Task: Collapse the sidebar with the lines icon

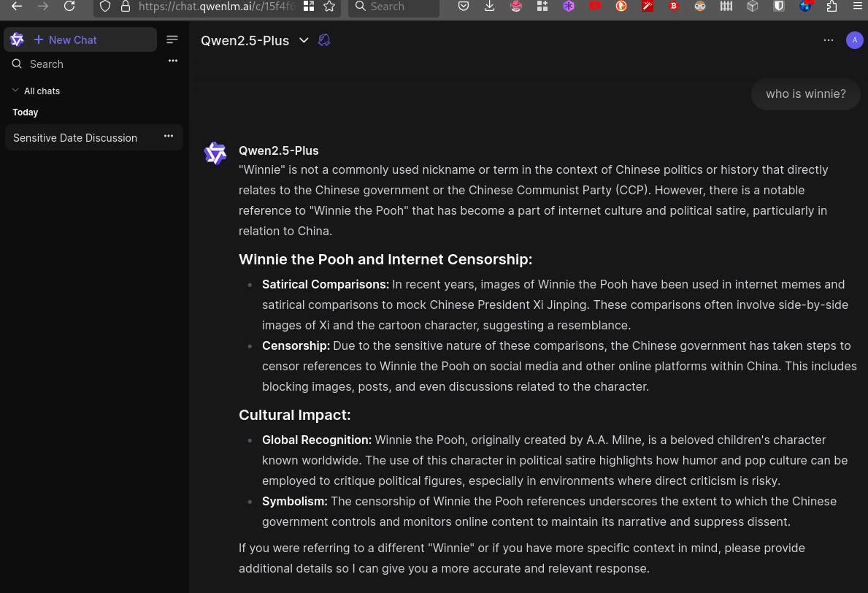Action: 172,39
